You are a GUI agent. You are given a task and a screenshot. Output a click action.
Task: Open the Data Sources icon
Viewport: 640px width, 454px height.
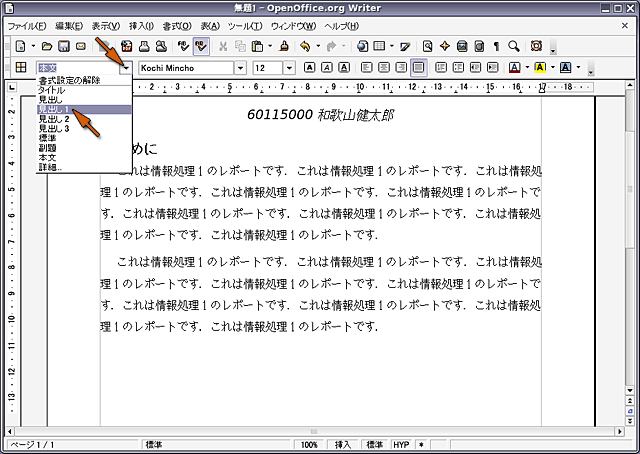pyautogui.click(x=480, y=46)
